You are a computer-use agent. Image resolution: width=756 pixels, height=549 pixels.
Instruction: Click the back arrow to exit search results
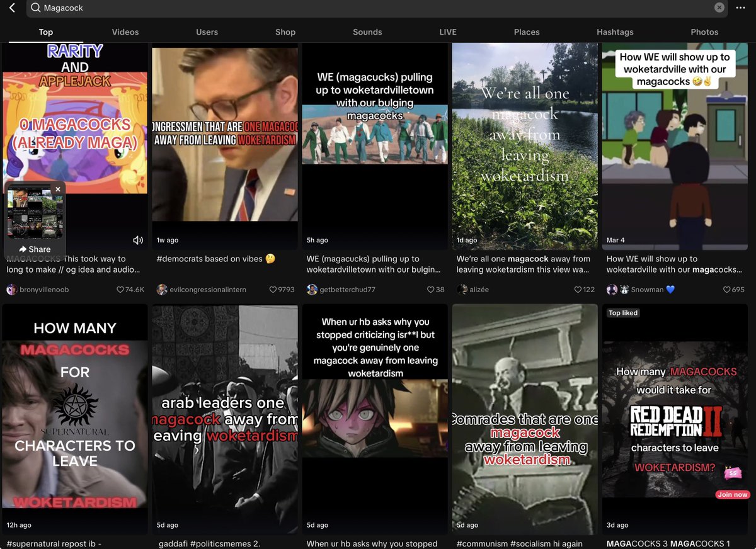[x=11, y=8]
